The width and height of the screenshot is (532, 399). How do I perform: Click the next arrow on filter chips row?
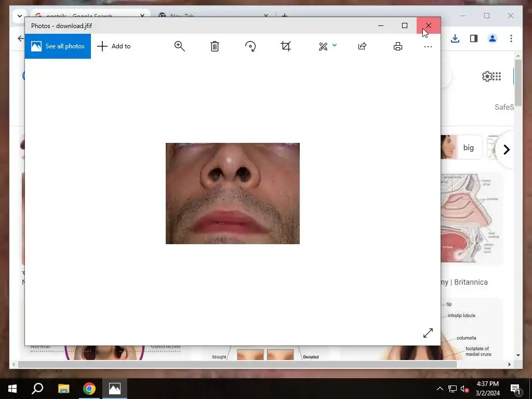click(x=506, y=149)
